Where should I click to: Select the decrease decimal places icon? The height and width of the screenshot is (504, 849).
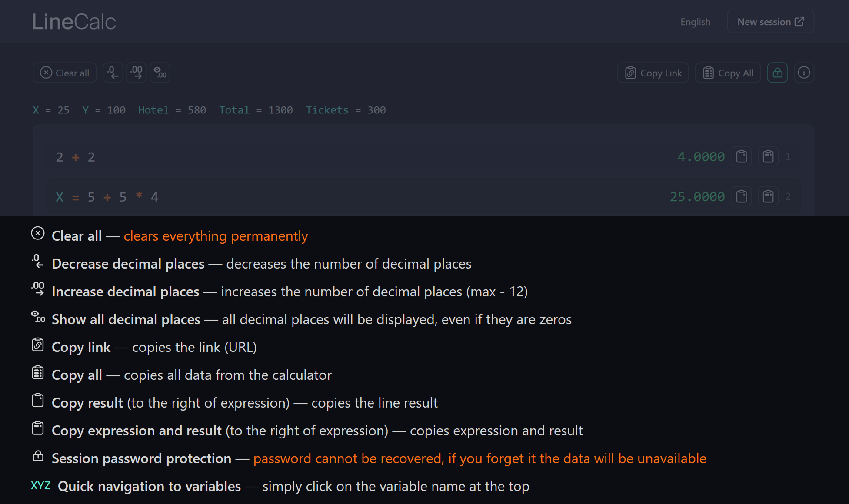click(113, 73)
